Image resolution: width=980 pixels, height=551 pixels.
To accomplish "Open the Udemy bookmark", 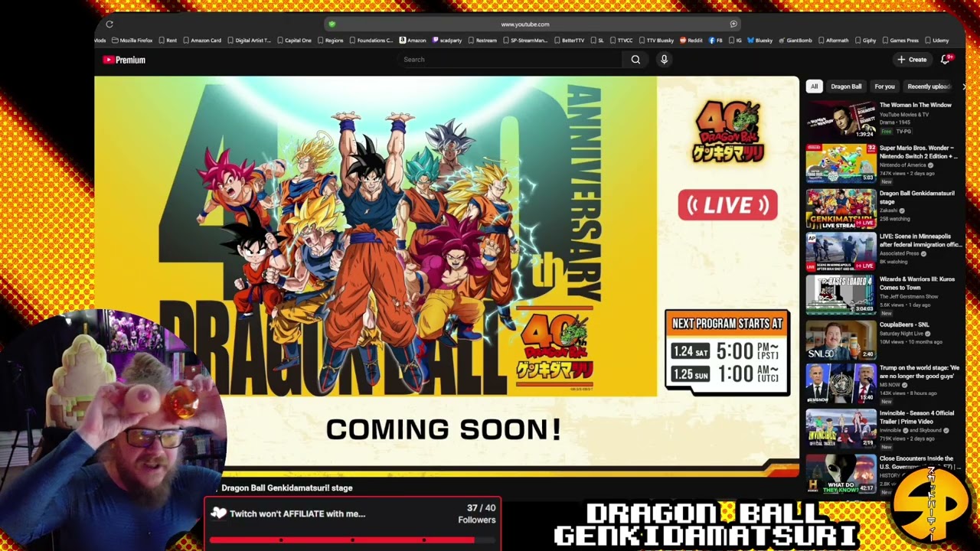I will point(937,41).
